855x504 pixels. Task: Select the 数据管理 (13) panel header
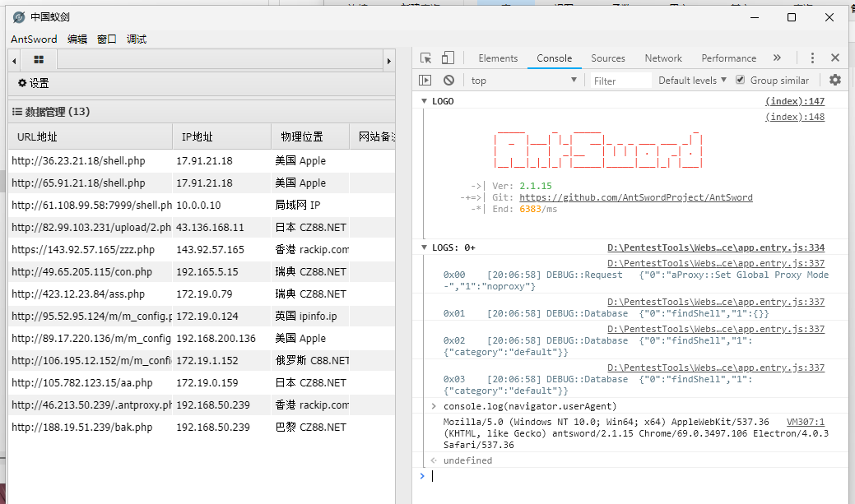(202, 112)
